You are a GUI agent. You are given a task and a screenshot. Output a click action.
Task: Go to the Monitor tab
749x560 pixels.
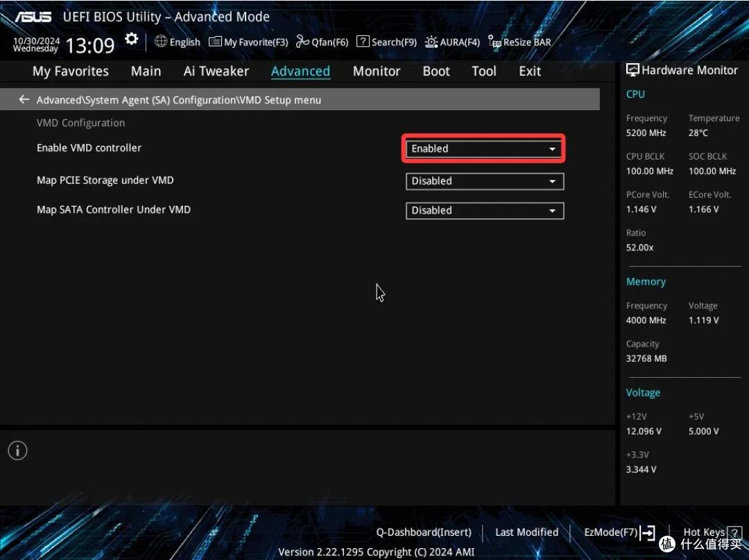(x=377, y=71)
